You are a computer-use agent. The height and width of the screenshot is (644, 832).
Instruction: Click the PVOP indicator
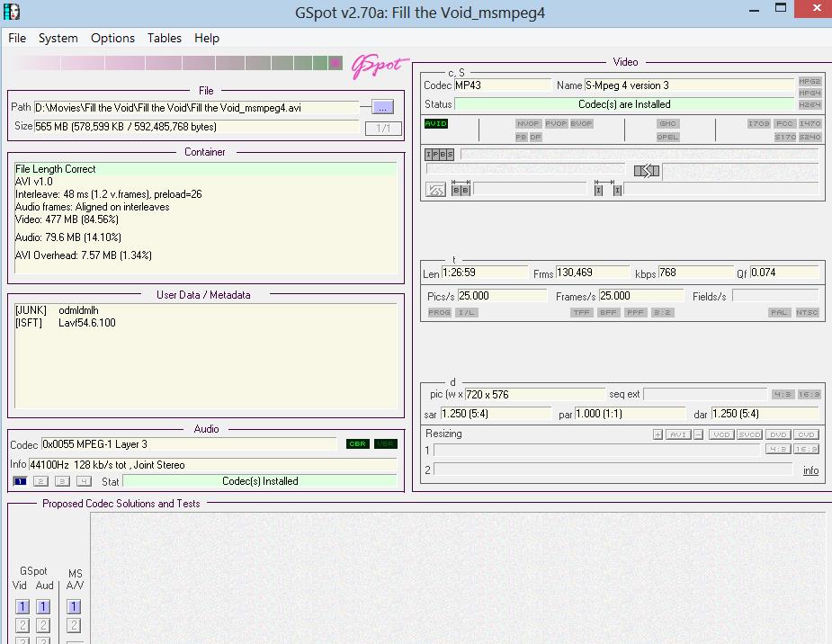coord(556,123)
